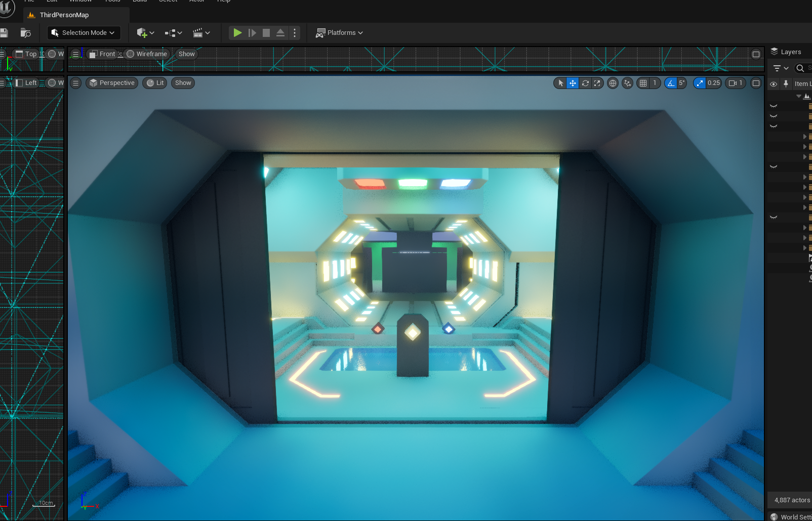The image size is (812, 521).
Task: Open the Selection Mode dropdown
Action: point(84,33)
